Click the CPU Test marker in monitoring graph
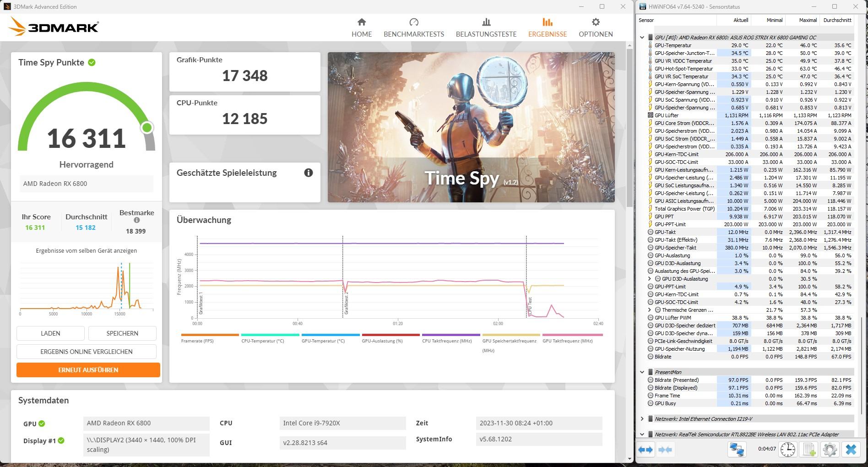 (x=530, y=307)
